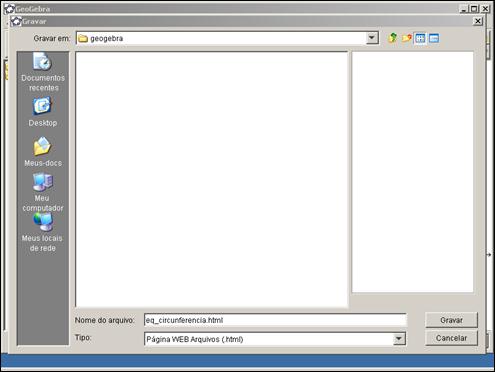Close the Gravar dialog

pos(478,21)
